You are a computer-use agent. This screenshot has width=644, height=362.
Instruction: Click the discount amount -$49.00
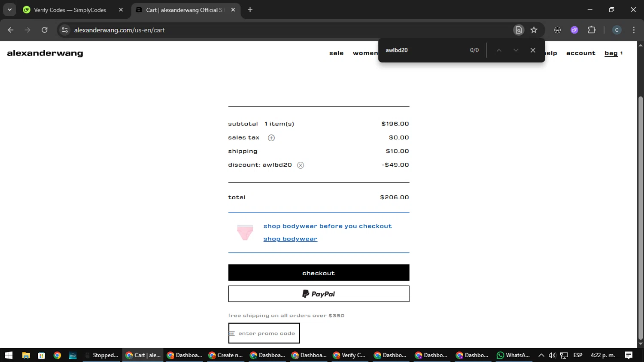[395, 165]
